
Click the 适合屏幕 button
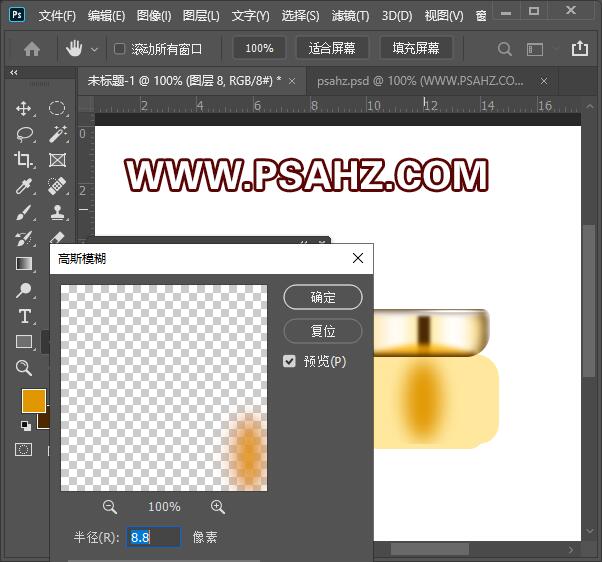pos(332,48)
